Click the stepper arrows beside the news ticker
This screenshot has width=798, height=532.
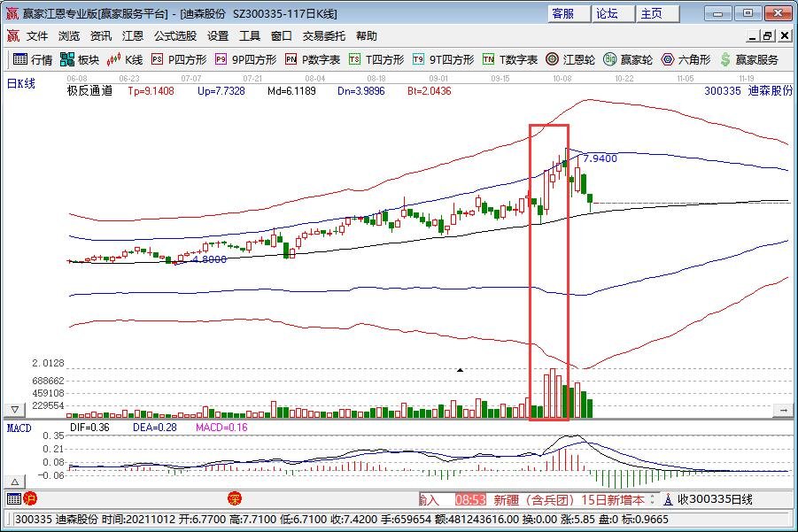tap(655, 499)
